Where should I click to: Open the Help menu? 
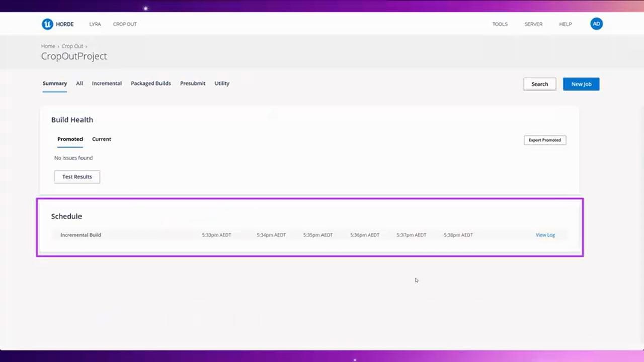coord(565,24)
